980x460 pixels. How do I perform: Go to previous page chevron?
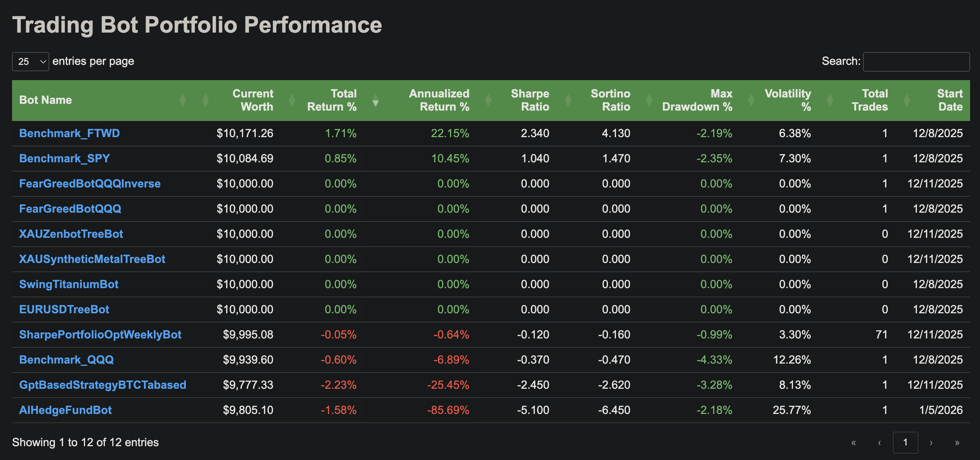click(879, 442)
